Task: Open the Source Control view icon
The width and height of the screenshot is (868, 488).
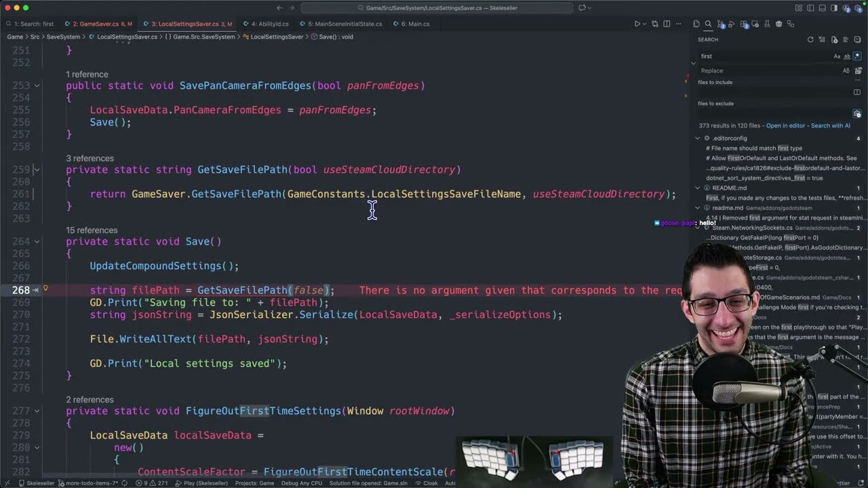Action: coord(720,24)
